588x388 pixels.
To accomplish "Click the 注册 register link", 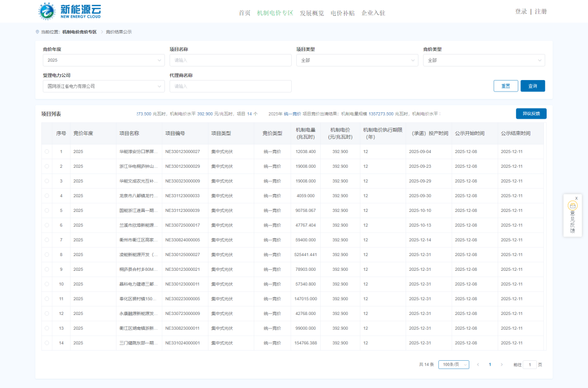I will (x=541, y=11).
